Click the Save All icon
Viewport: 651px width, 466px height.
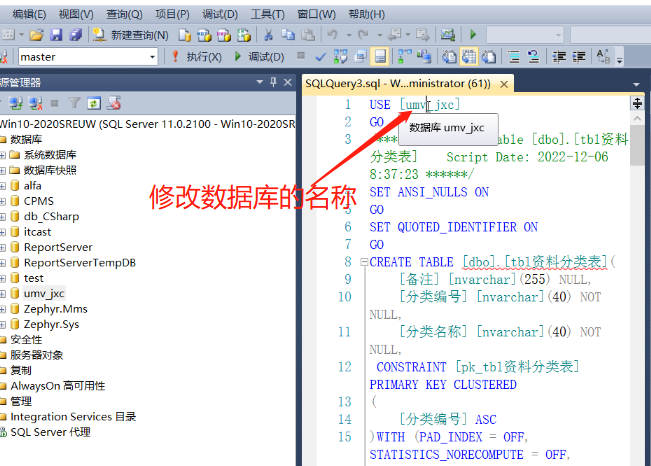click(x=76, y=35)
